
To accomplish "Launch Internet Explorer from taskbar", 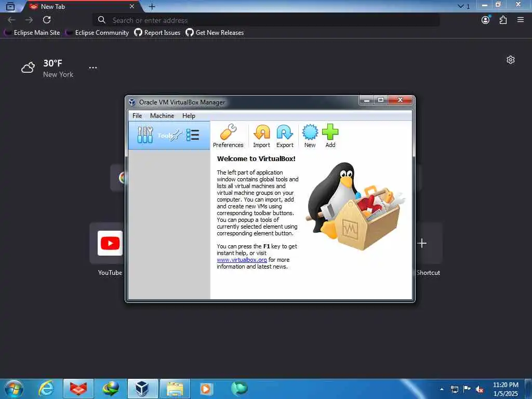I will (x=46, y=389).
